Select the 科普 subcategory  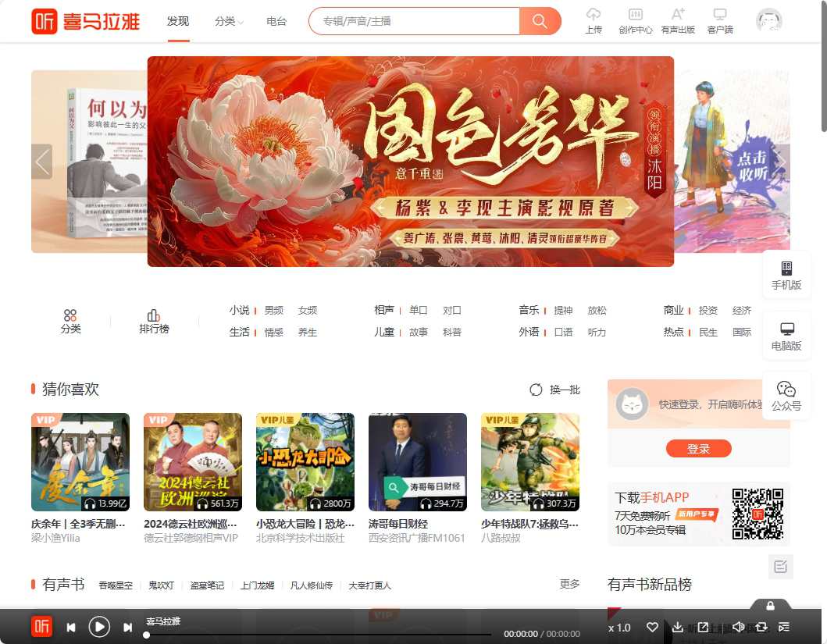(452, 333)
